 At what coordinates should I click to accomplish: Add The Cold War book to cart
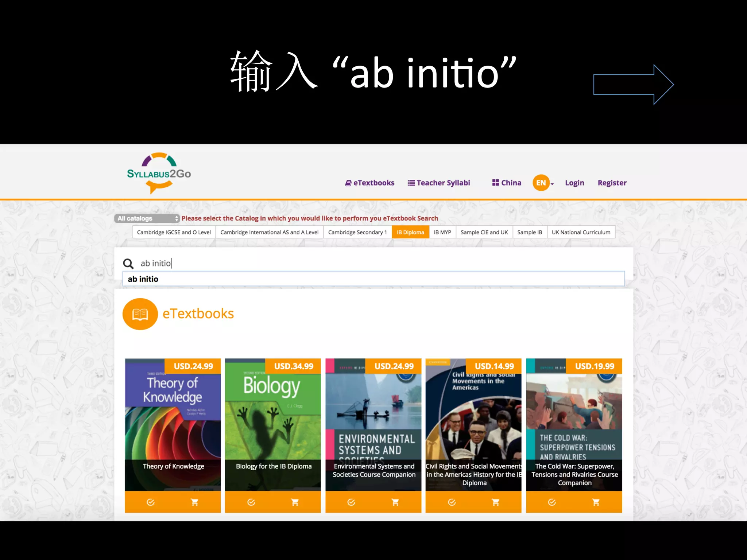[596, 502]
